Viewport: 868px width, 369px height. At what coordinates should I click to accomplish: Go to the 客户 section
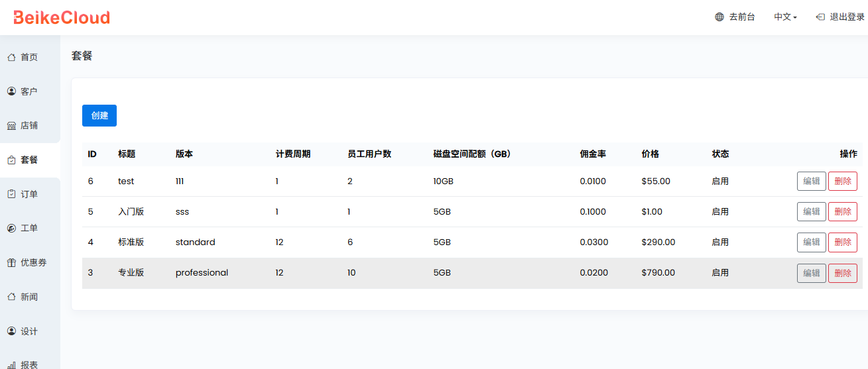coord(30,91)
